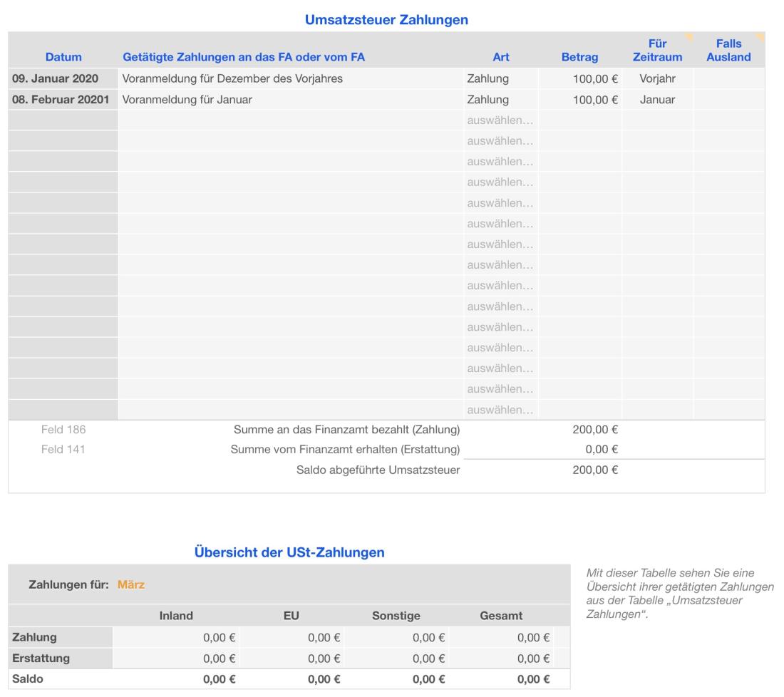Open the Art dropdown for Voranmeldung für Januar
784x697 pixels.
click(500, 100)
